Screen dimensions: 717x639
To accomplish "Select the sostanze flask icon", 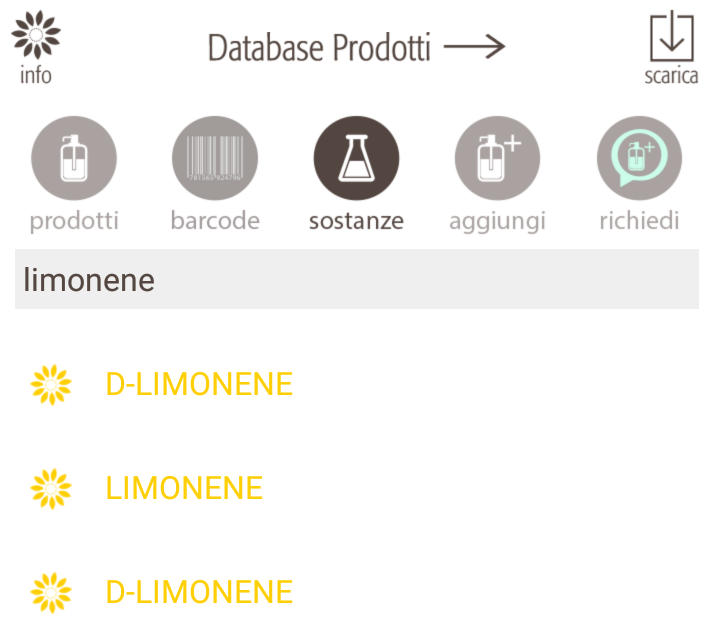I will pos(356,159).
